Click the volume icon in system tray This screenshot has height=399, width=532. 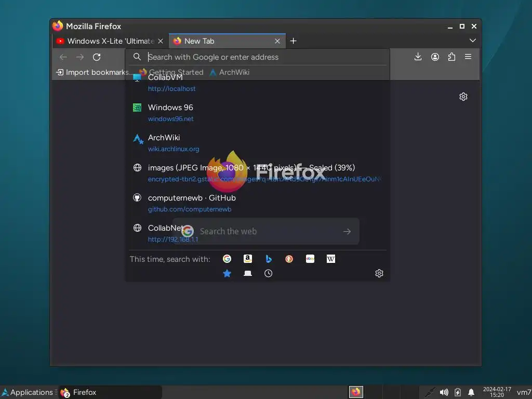pos(444,393)
